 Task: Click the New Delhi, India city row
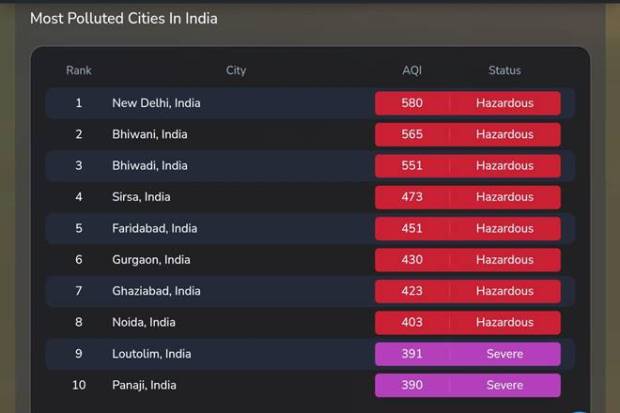tap(156, 103)
